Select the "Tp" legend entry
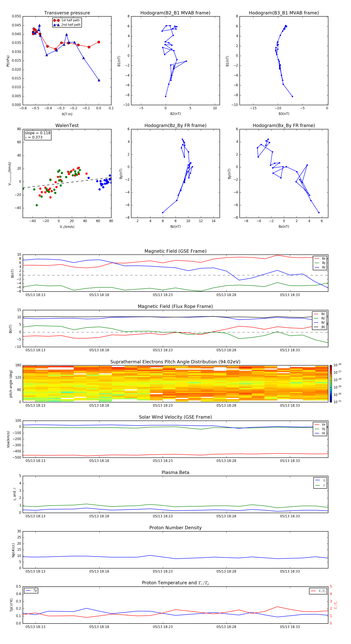The width and height of the screenshot is (351, 644). click(31, 591)
